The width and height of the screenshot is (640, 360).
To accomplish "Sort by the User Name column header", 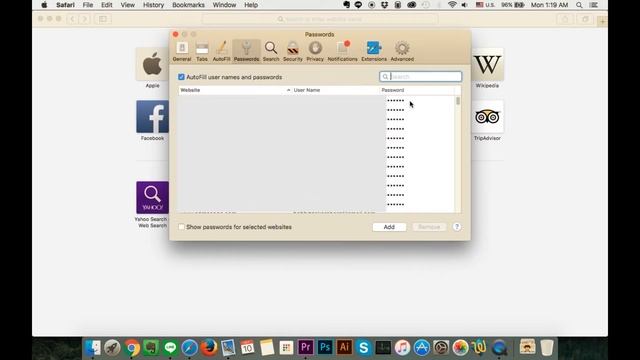I will click(x=335, y=90).
